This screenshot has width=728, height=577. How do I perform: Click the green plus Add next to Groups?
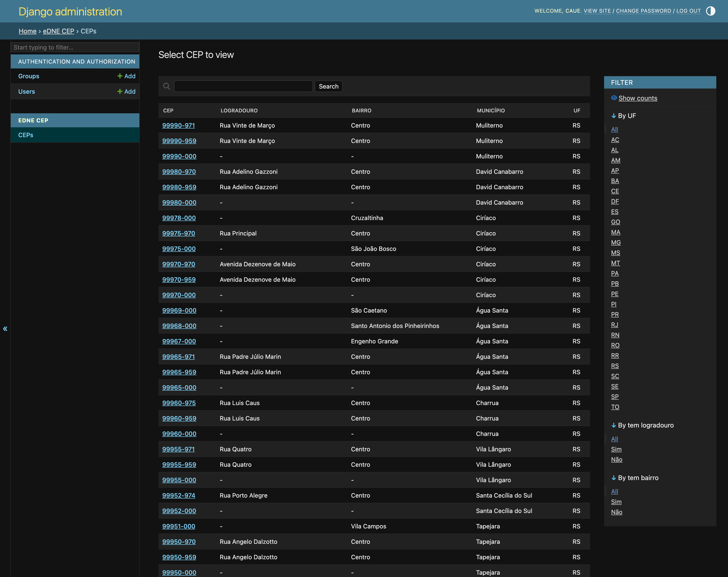(126, 76)
